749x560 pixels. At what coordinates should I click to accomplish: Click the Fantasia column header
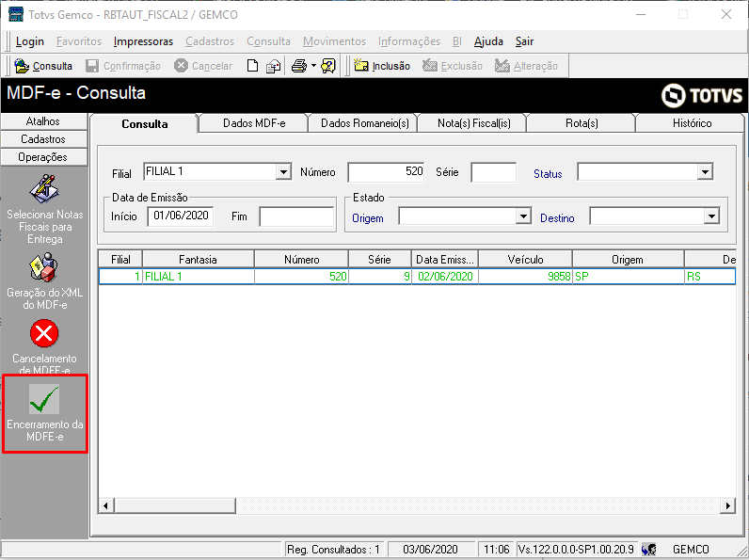198,260
